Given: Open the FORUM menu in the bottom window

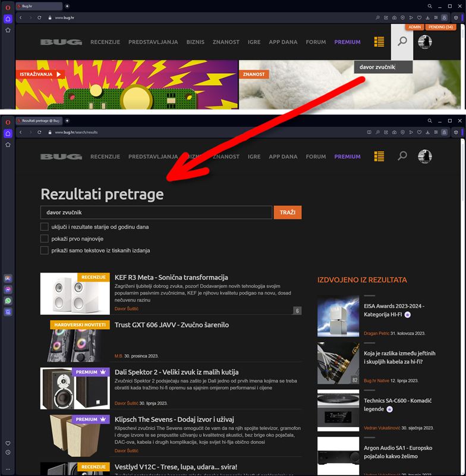Looking at the screenshot, I should 316,156.
